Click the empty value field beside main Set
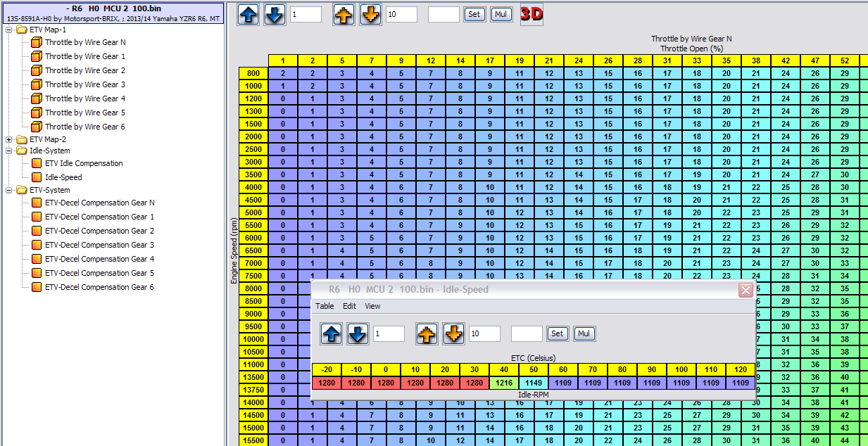This screenshot has width=868, height=446. tap(444, 14)
